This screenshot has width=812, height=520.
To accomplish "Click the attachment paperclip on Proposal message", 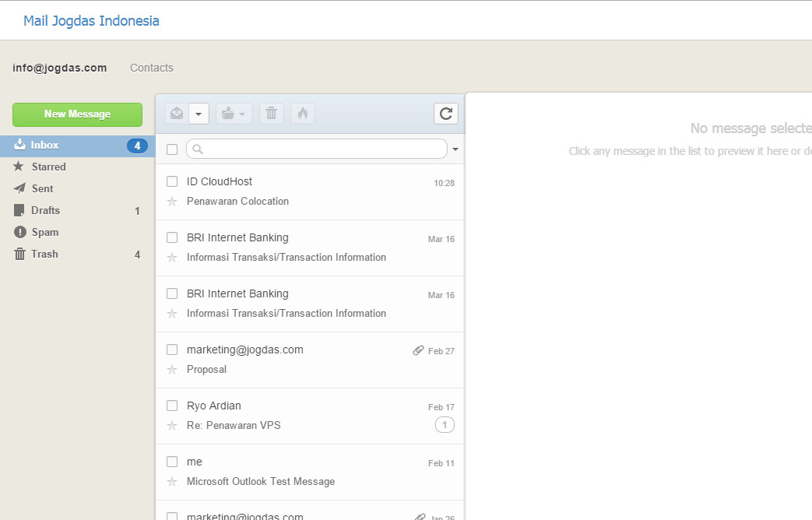I will (418, 351).
